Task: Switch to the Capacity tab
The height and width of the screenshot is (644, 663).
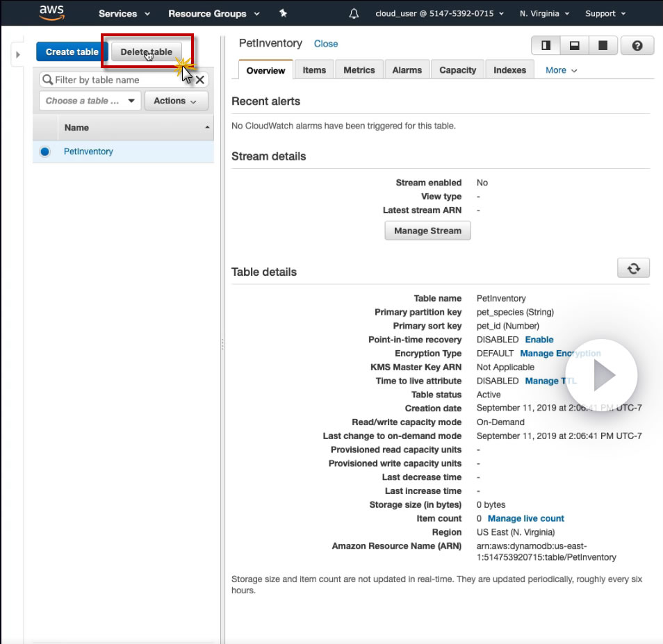Action: (457, 69)
